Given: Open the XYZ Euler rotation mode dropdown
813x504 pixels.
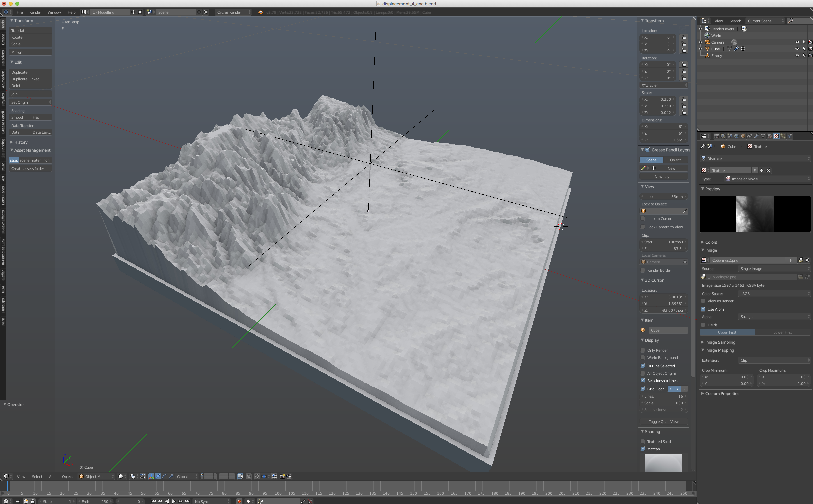Looking at the screenshot, I should (x=664, y=85).
